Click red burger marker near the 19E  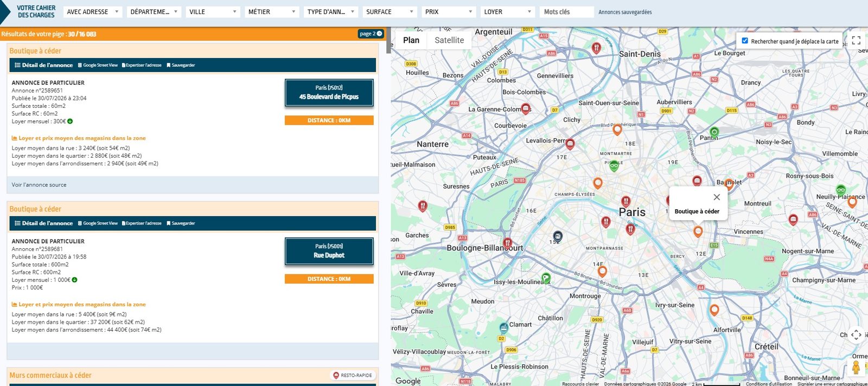coord(697,181)
